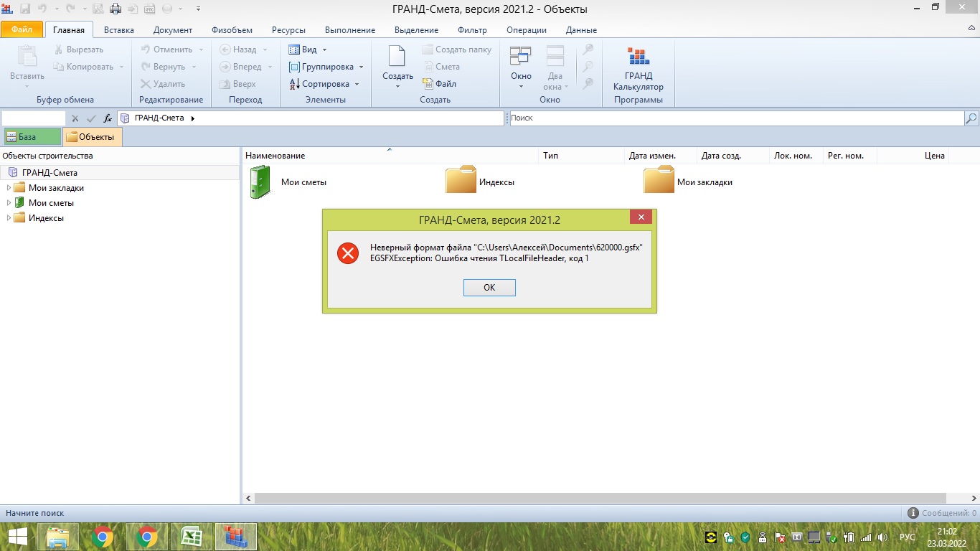Click the search magnifier button
The image size is (980, 551).
(971, 118)
